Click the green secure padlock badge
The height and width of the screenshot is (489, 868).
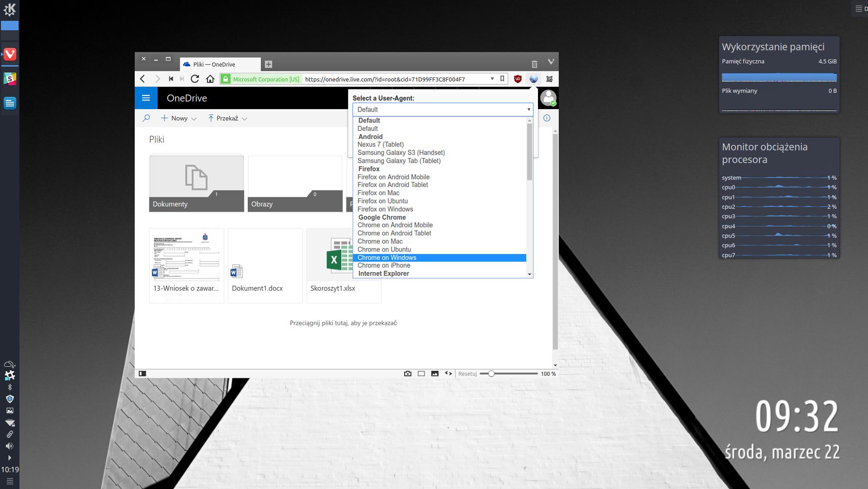pos(226,79)
